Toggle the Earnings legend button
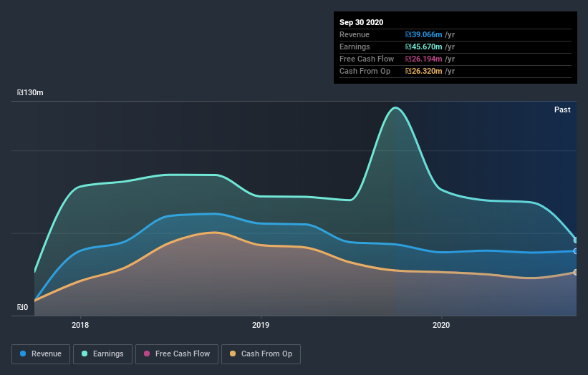This screenshot has height=375, width=588. (102, 354)
